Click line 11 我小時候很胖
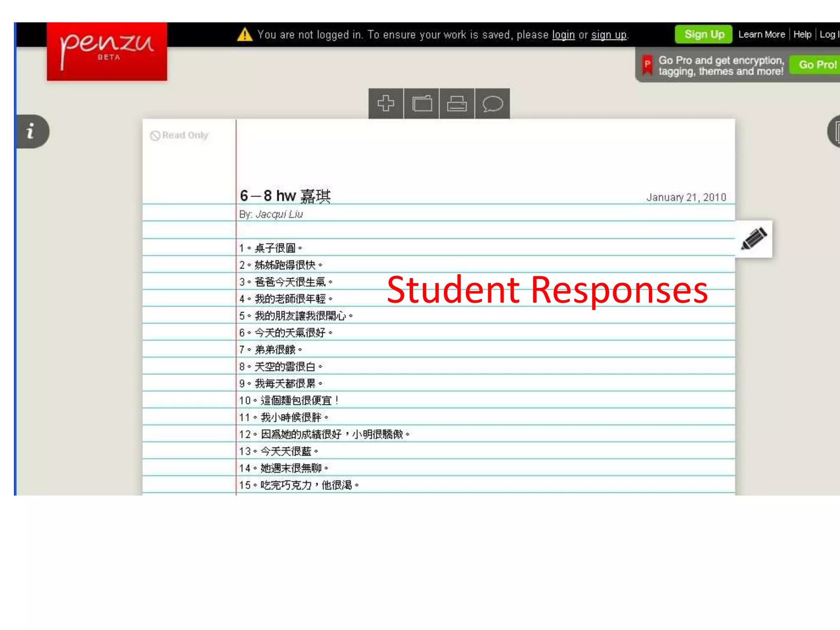 [284, 417]
